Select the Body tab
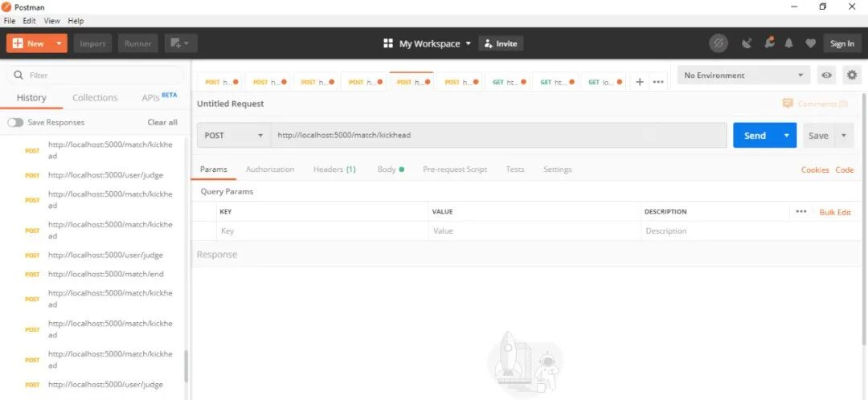Screen dimensions: 868x400 pos(391,169)
